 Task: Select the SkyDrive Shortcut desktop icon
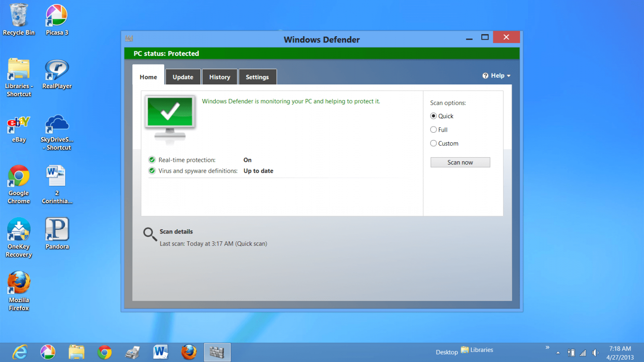tap(56, 132)
